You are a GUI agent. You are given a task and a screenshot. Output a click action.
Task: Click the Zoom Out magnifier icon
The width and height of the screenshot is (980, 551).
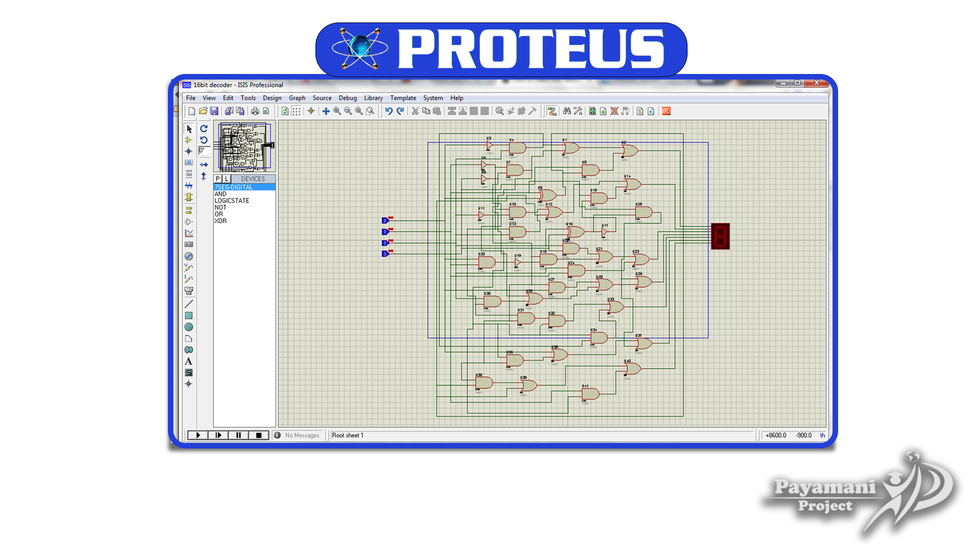click(348, 111)
